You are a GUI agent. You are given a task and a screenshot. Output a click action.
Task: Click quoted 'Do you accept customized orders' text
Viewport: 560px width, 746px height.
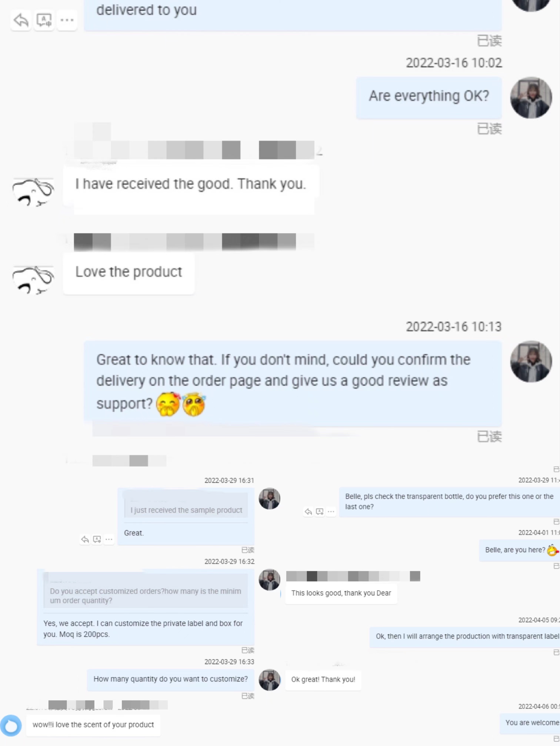point(145,596)
